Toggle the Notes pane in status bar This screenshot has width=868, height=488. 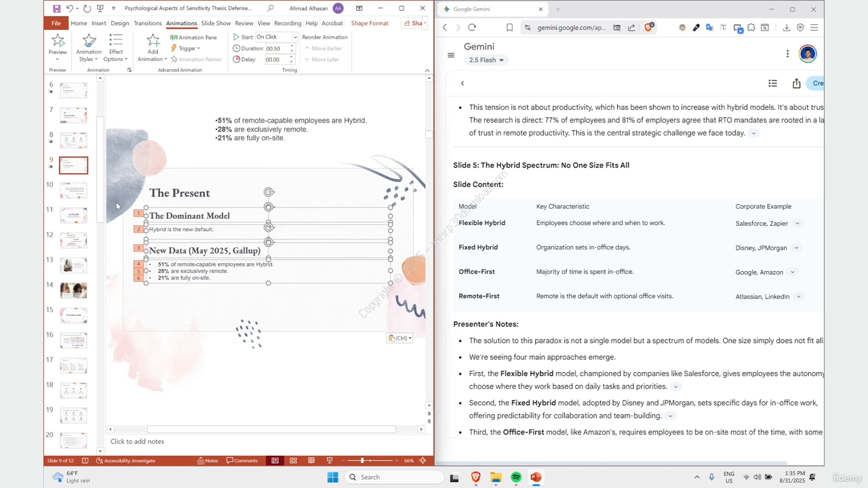pyautogui.click(x=208, y=461)
